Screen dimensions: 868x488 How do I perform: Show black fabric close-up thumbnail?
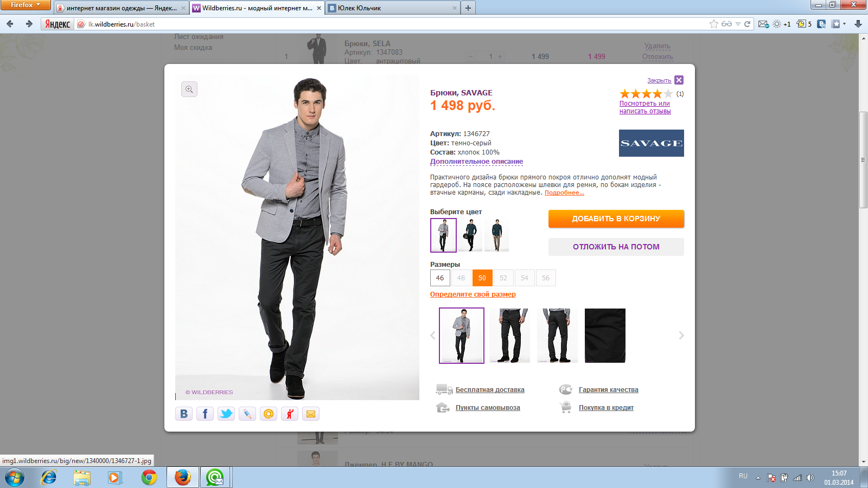(x=605, y=336)
